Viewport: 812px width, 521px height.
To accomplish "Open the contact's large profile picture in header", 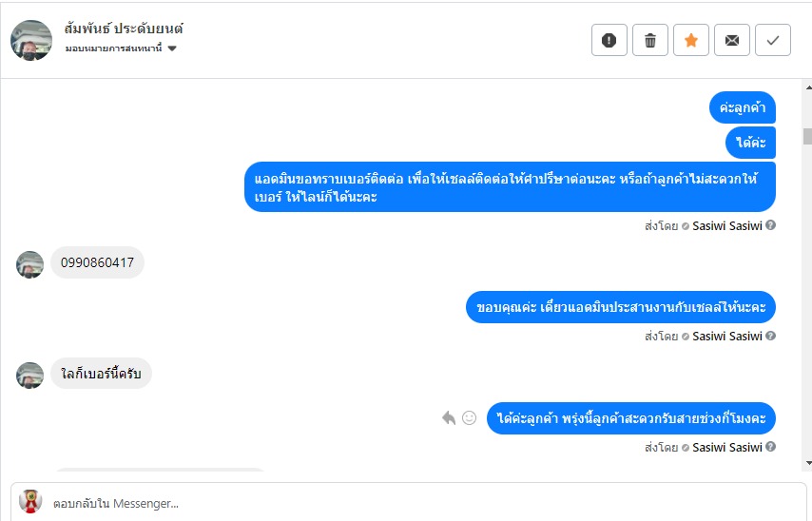I will pyautogui.click(x=31, y=40).
